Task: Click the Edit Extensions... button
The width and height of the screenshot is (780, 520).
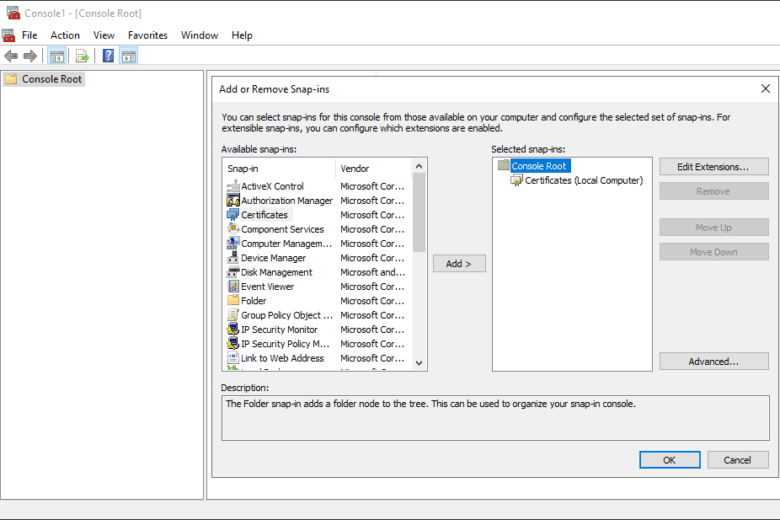Action: (x=713, y=167)
